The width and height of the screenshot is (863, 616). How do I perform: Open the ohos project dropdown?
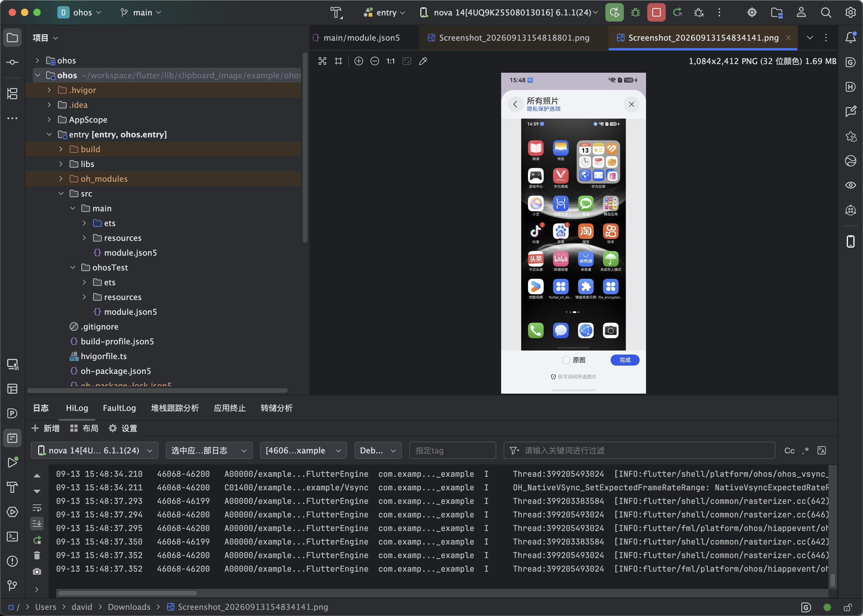tap(80, 13)
